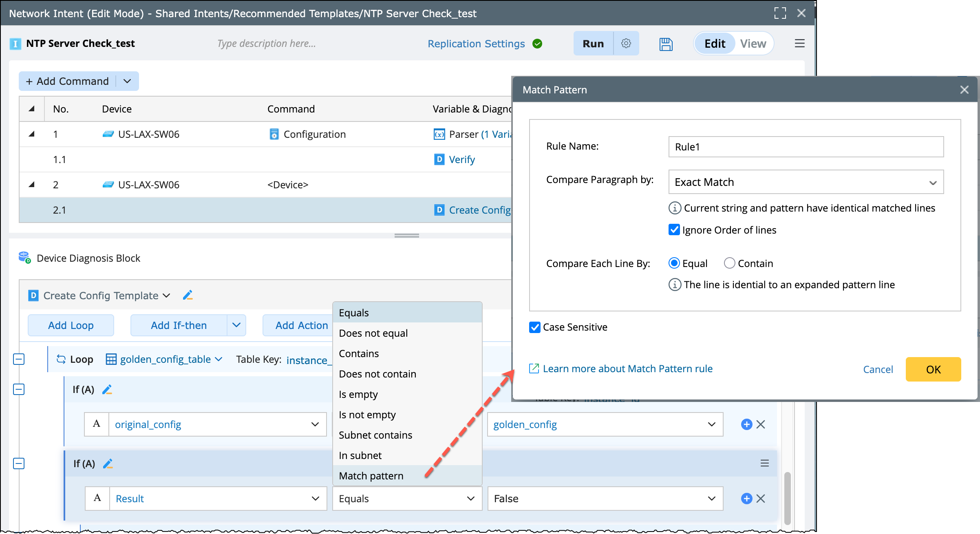Select Does not contain operator option
The image size is (980, 534).
[377, 374]
